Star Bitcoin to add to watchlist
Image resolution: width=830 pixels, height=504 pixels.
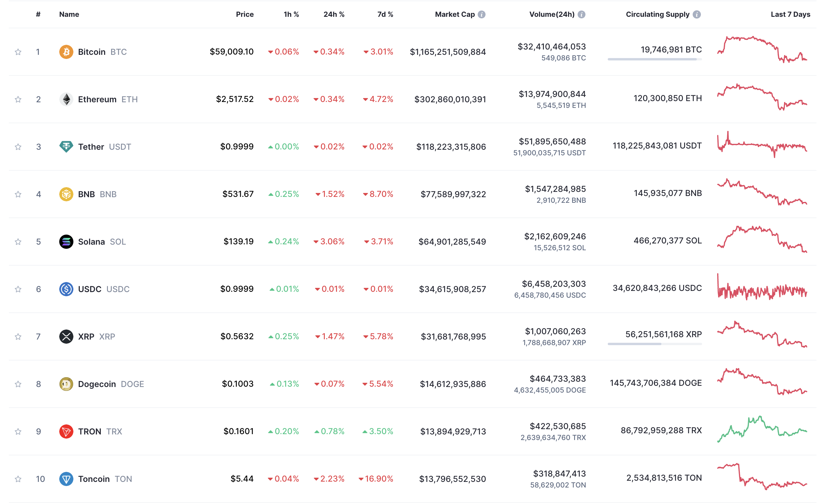point(18,52)
